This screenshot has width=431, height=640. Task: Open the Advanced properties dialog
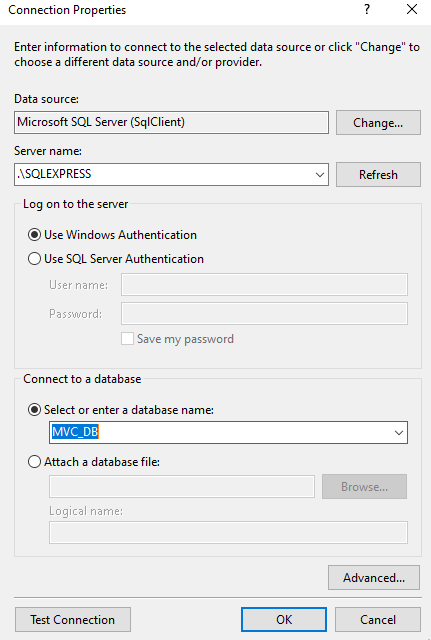374,578
